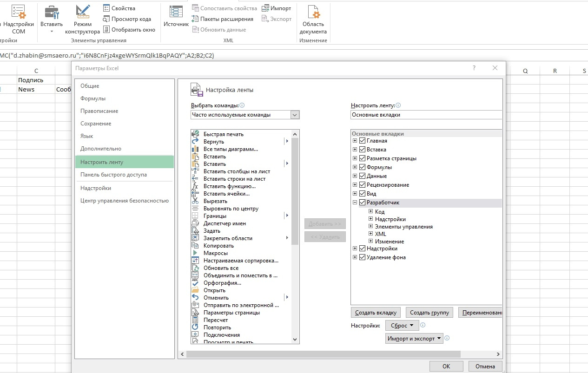Click the XML Импорт command

coord(277,8)
